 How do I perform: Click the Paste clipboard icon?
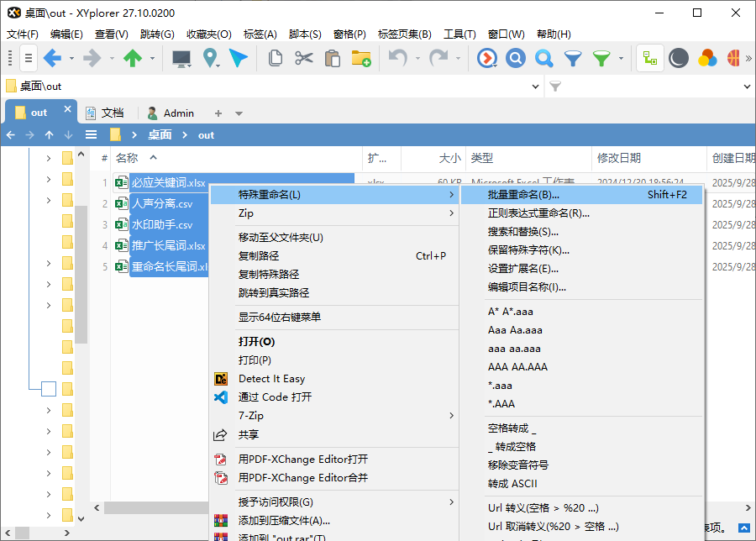pyautogui.click(x=332, y=58)
